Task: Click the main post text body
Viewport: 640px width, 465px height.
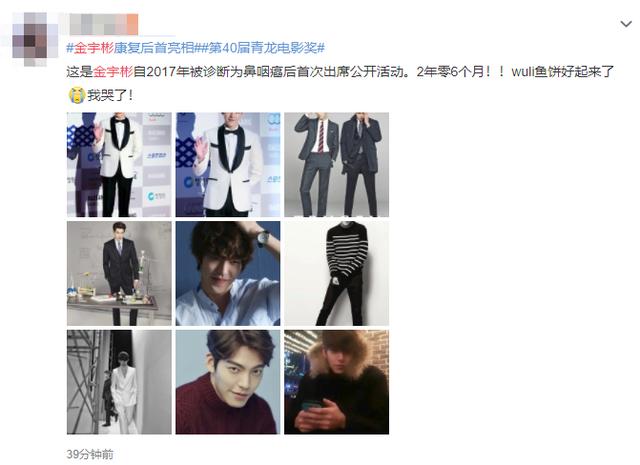Action: (340, 84)
